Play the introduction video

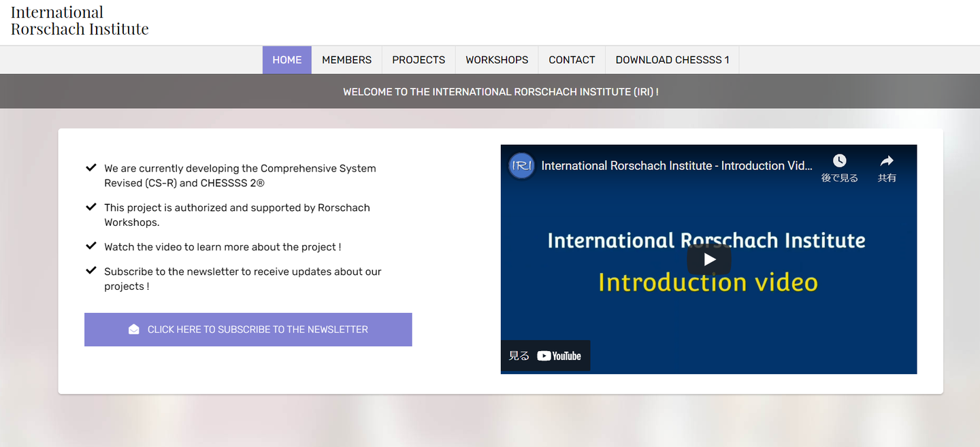[708, 259]
